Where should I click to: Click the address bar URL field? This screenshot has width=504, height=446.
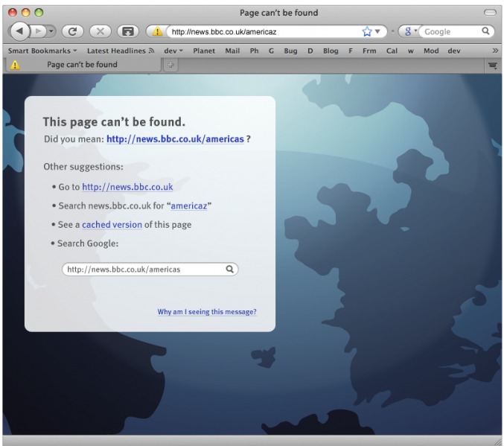point(264,31)
